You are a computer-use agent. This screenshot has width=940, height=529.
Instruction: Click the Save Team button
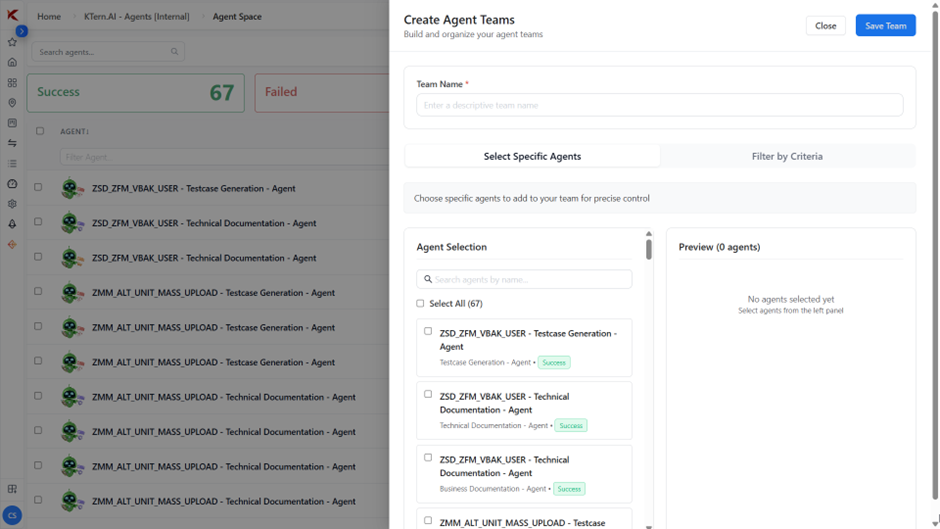[x=885, y=26]
